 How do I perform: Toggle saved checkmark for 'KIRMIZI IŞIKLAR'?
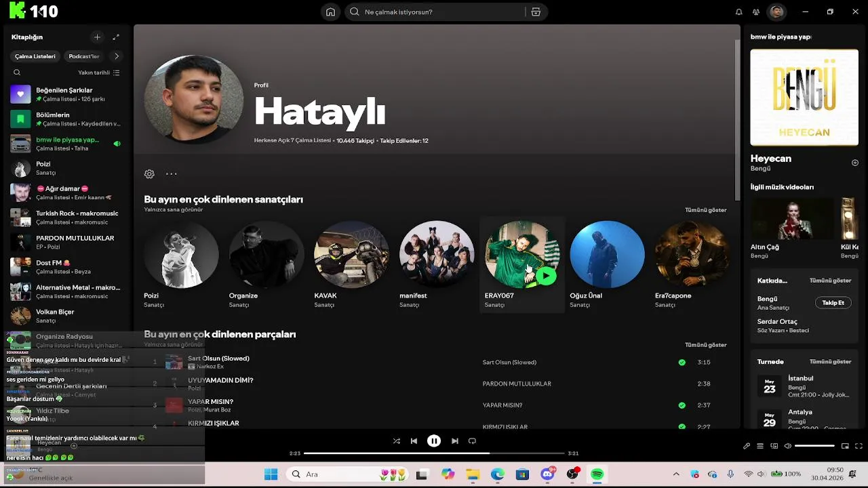tap(682, 427)
